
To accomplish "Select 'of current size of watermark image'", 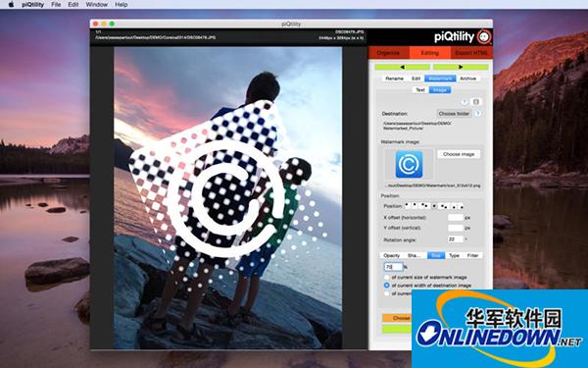I will pyautogui.click(x=387, y=277).
